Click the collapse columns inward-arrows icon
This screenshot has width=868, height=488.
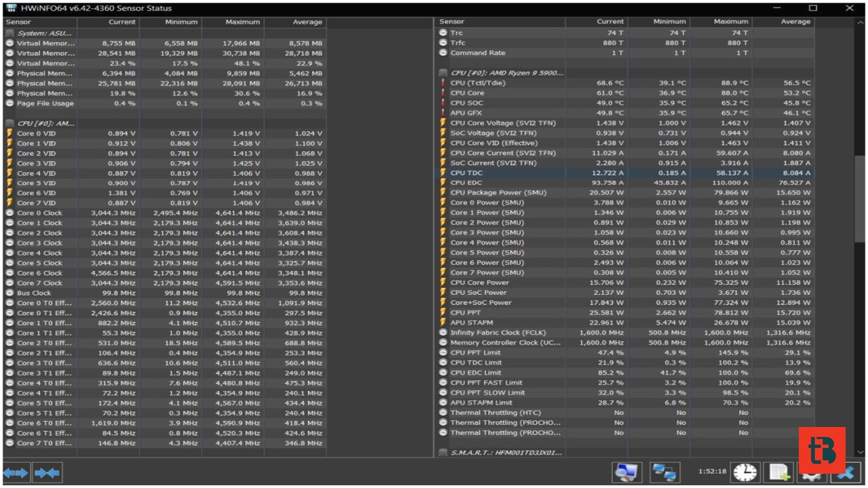[x=47, y=472]
